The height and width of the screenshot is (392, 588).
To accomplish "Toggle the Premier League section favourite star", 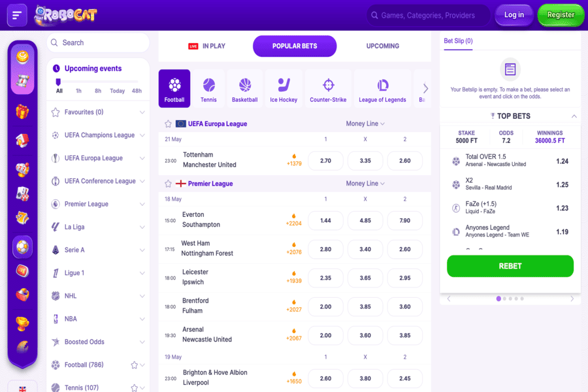I will coord(168,184).
